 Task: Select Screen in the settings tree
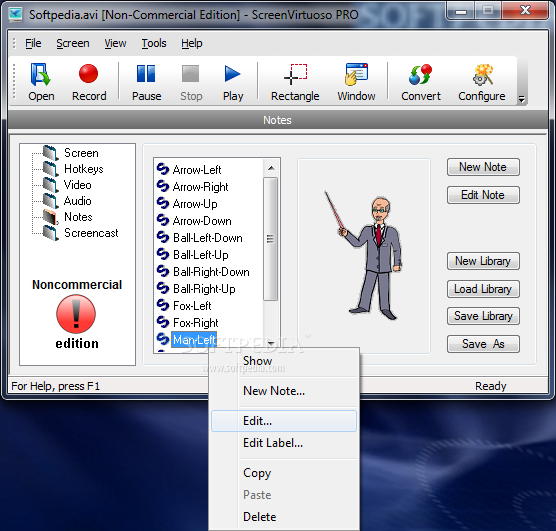click(81, 153)
